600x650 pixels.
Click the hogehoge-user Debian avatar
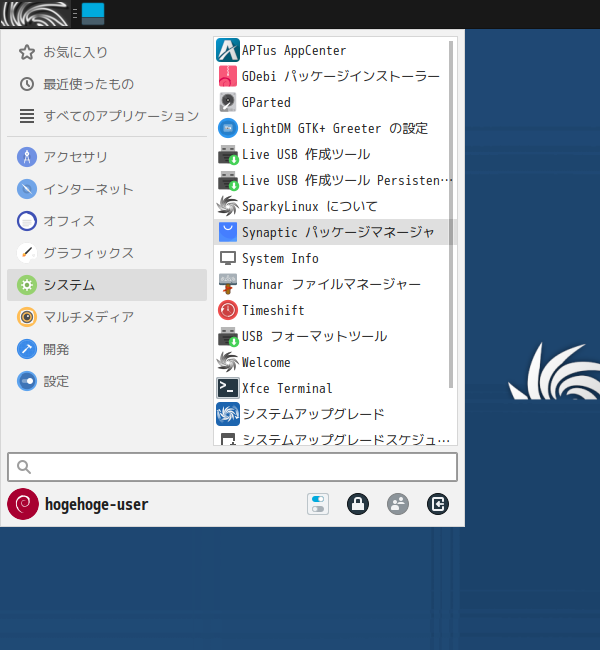(x=23, y=504)
